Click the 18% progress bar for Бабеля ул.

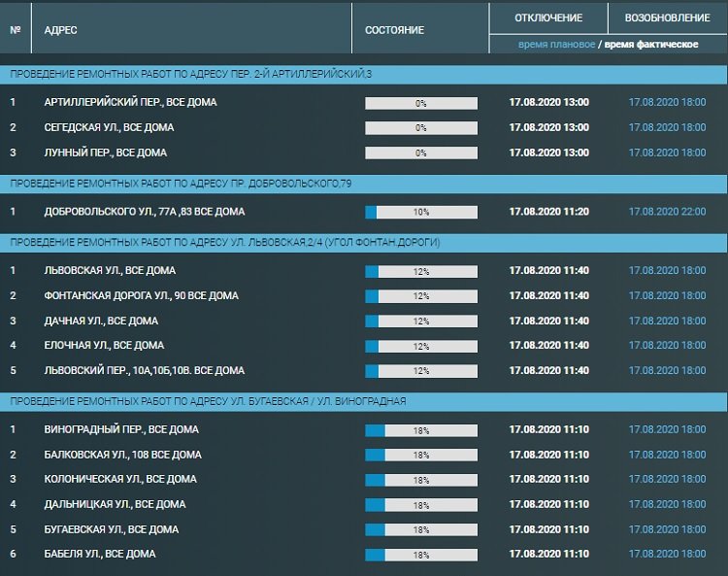click(x=421, y=555)
